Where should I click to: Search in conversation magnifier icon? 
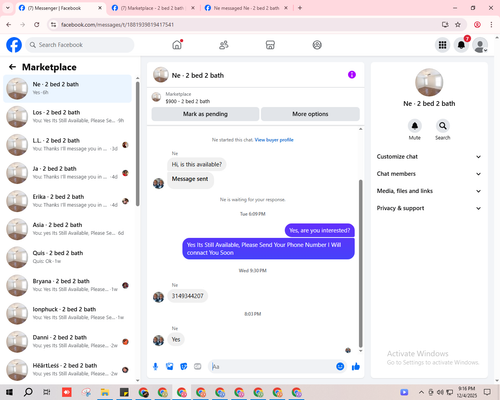tap(443, 126)
